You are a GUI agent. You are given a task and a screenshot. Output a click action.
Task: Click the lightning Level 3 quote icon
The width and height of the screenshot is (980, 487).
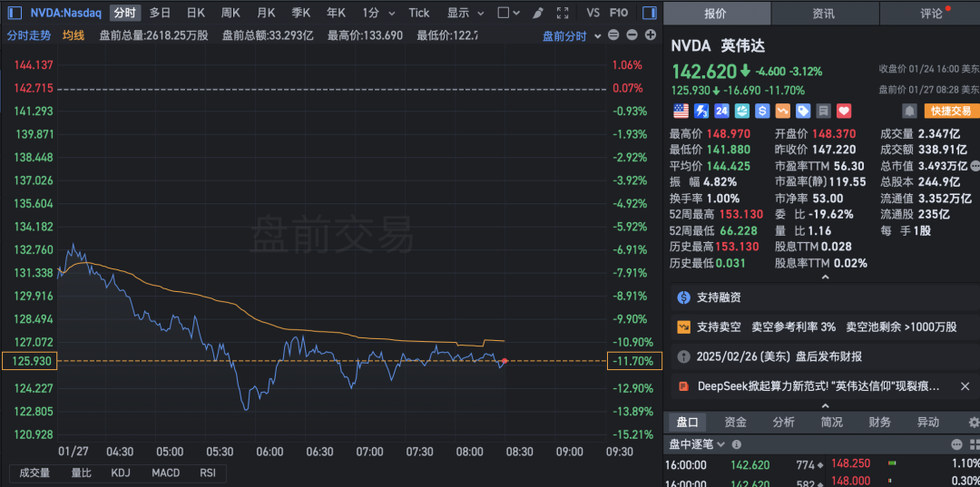701,112
